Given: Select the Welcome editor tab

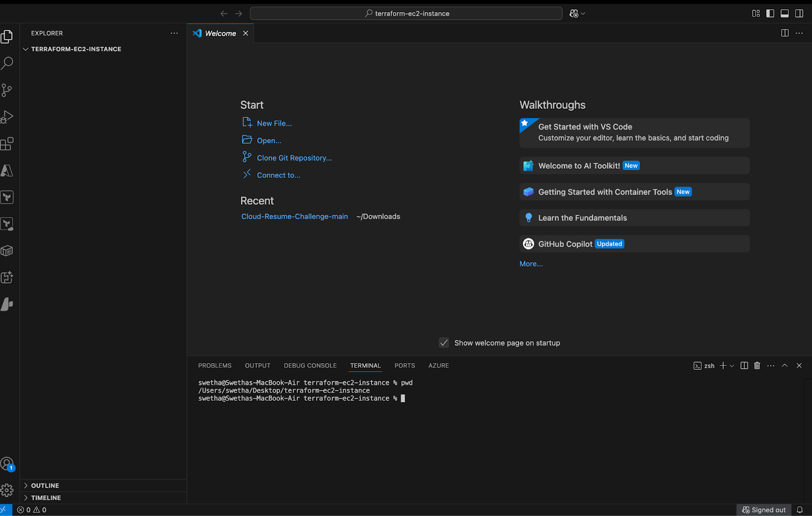Looking at the screenshot, I should 220,33.
